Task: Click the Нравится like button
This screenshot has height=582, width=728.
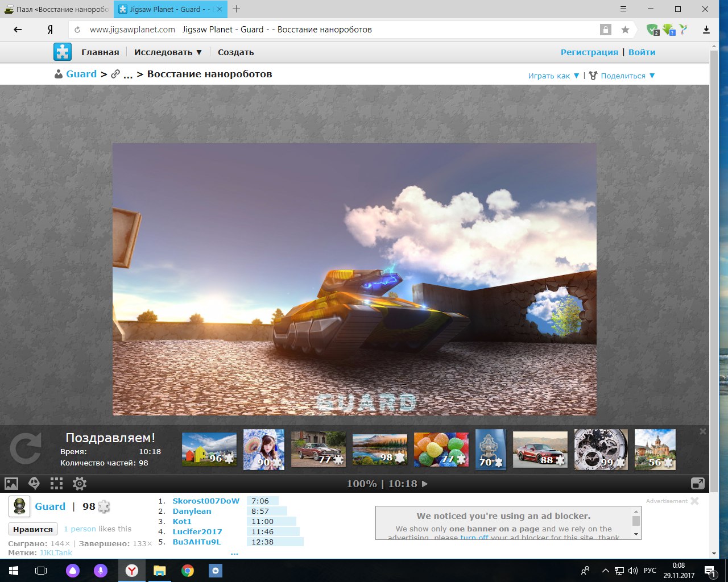Action: coord(32,529)
